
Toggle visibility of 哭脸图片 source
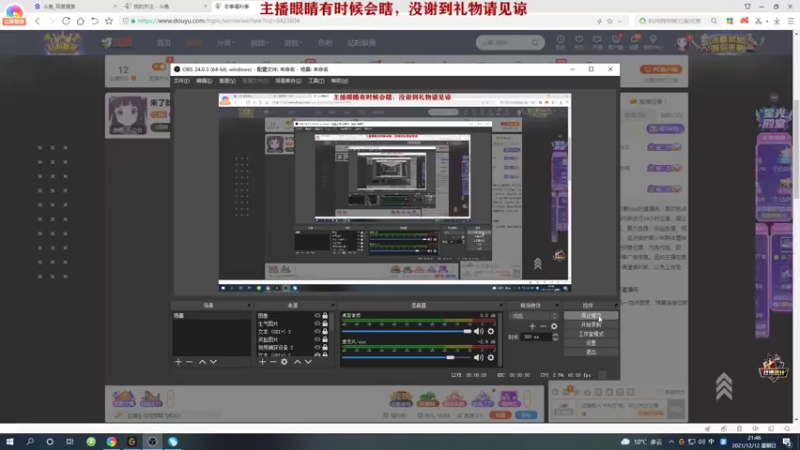(317, 339)
